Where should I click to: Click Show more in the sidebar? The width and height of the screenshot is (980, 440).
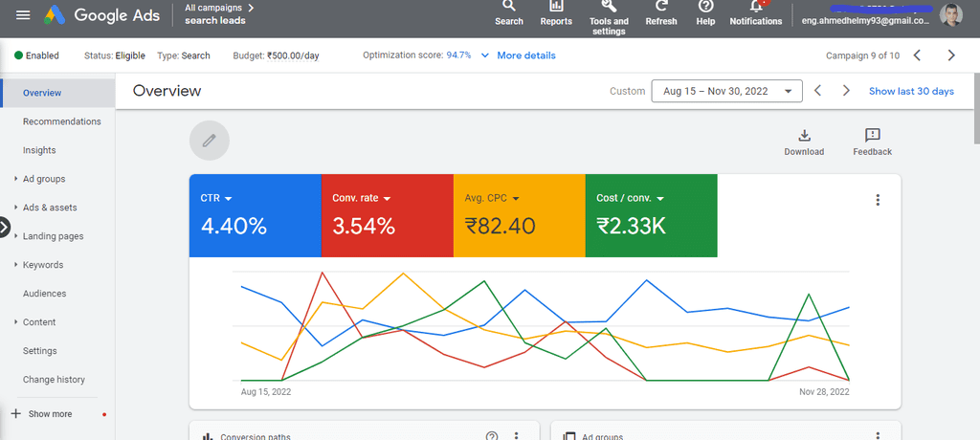coord(50,414)
